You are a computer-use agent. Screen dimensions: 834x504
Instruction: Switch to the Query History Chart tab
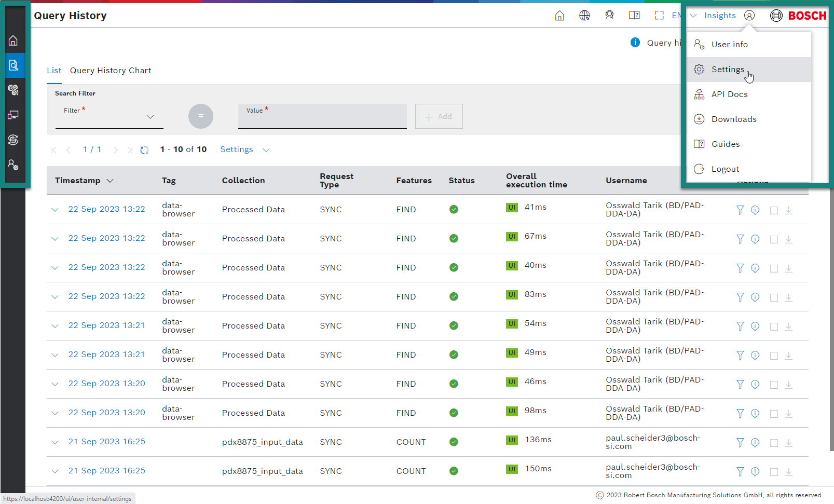pos(111,71)
